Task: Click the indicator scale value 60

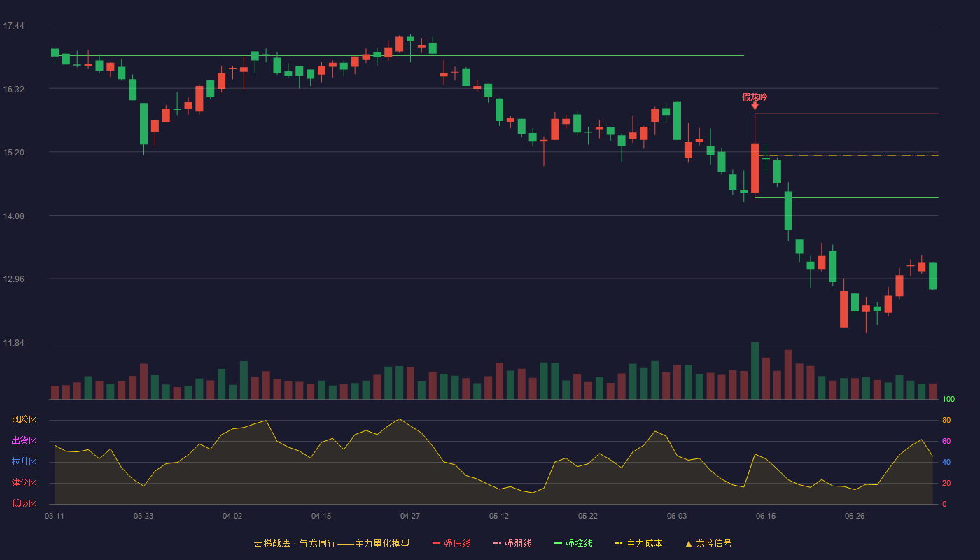Action: [x=946, y=441]
